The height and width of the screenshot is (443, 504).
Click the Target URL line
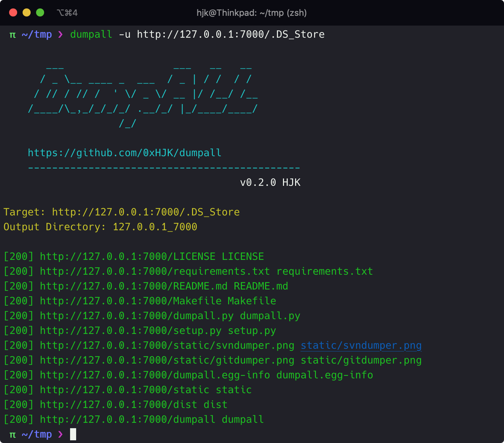pyautogui.click(x=121, y=212)
